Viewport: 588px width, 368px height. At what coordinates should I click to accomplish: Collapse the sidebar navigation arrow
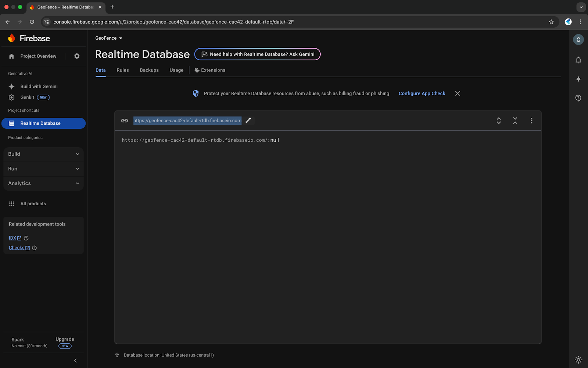click(76, 361)
